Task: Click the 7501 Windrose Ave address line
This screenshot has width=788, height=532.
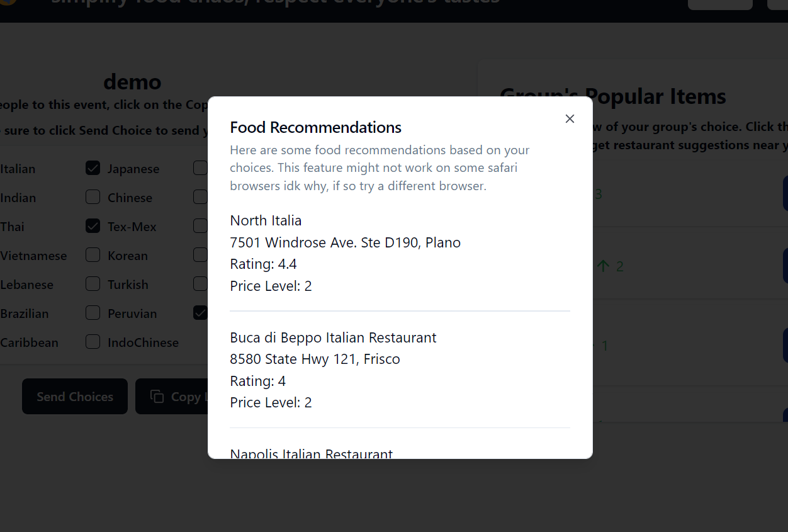Action: [346, 242]
